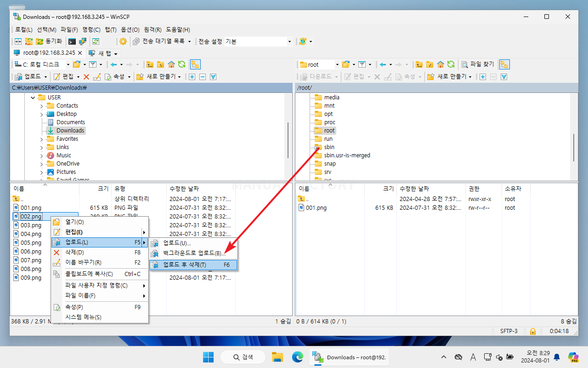The height and width of the screenshot is (368, 588).
Task: Expand the Contacts folder in tree
Action: point(41,106)
